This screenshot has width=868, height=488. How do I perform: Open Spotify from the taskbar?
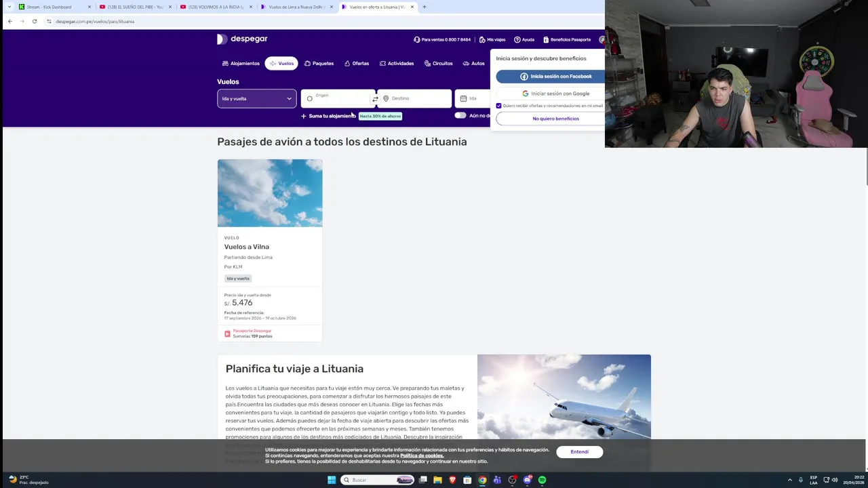point(542,480)
